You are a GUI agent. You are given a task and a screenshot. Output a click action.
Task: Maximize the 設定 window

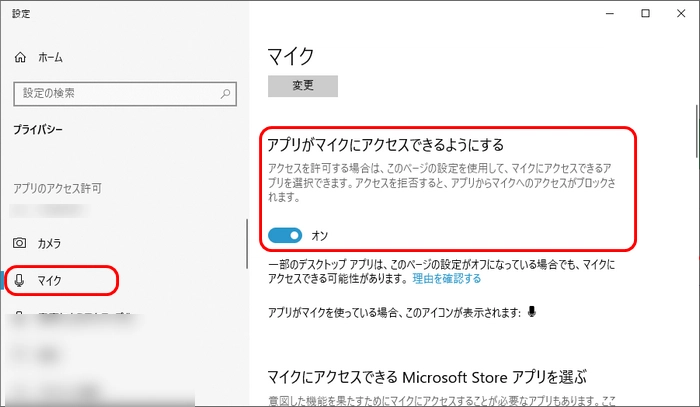tap(645, 13)
